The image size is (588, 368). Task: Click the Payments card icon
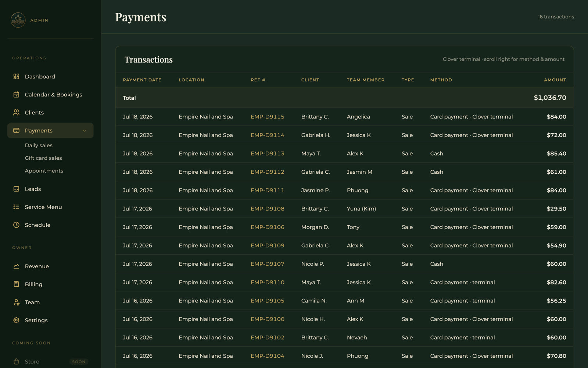(x=16, y=131)
